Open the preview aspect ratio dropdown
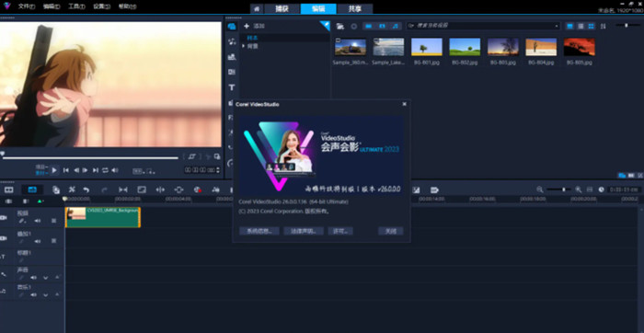This screenshot has height=333, width=644. pos(138,171)
